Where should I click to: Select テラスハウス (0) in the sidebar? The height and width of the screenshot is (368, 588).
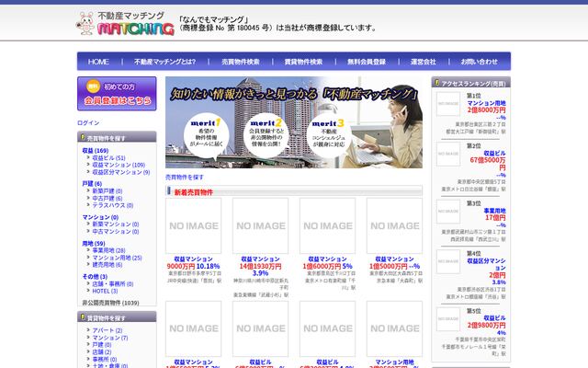[113, 205]
